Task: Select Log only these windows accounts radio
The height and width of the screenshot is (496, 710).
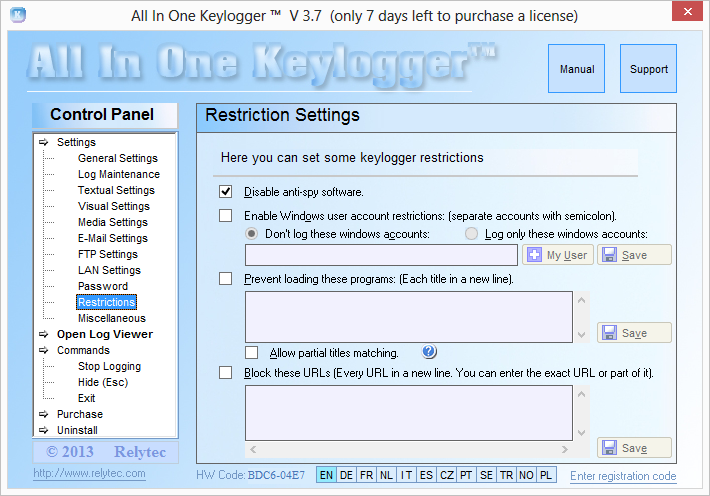Action: (472, 234)
